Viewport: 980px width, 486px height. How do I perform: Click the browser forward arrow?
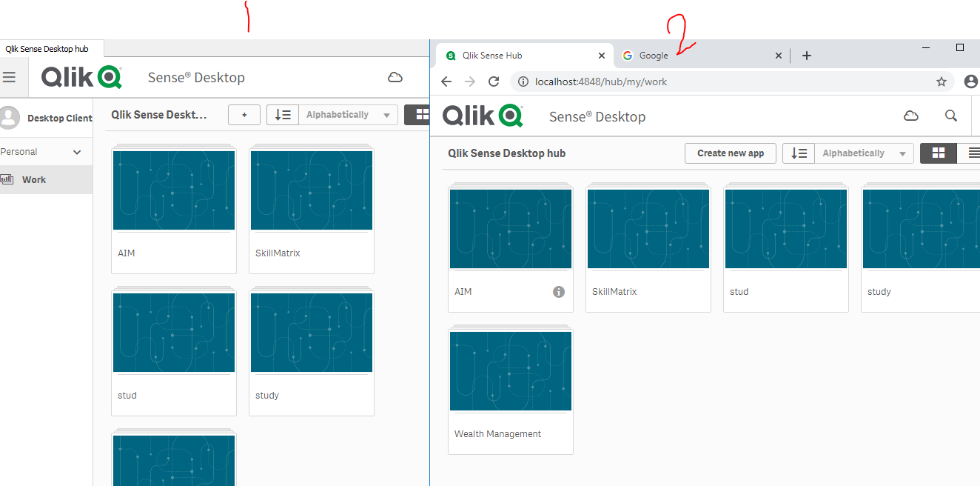click(x=469, y=81)
